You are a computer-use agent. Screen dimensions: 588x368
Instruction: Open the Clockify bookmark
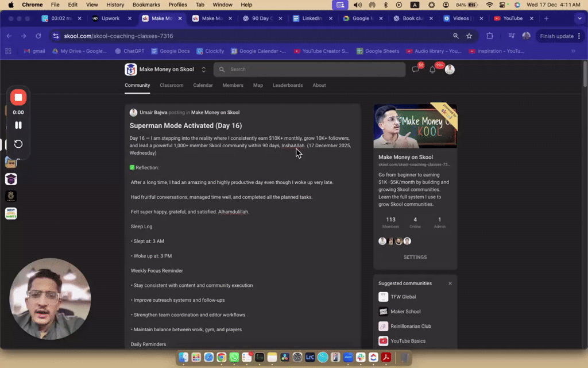click(210, 51)
